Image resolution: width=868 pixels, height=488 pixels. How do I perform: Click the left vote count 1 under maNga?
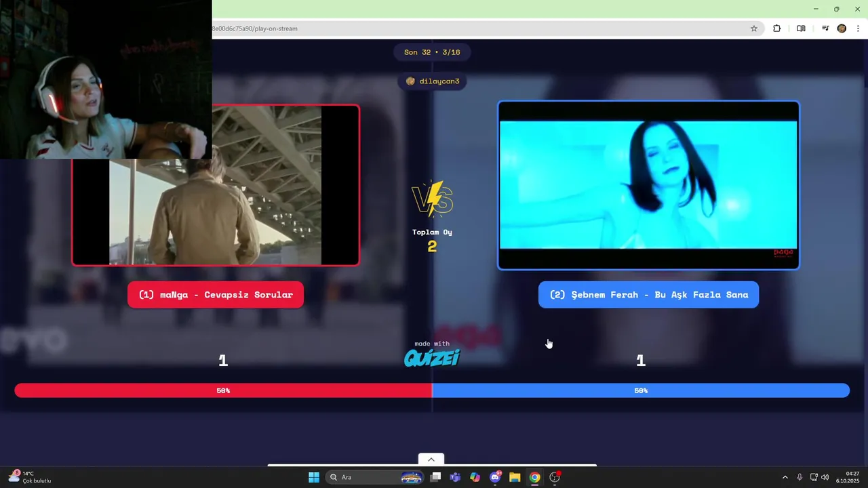coord(223,361)
